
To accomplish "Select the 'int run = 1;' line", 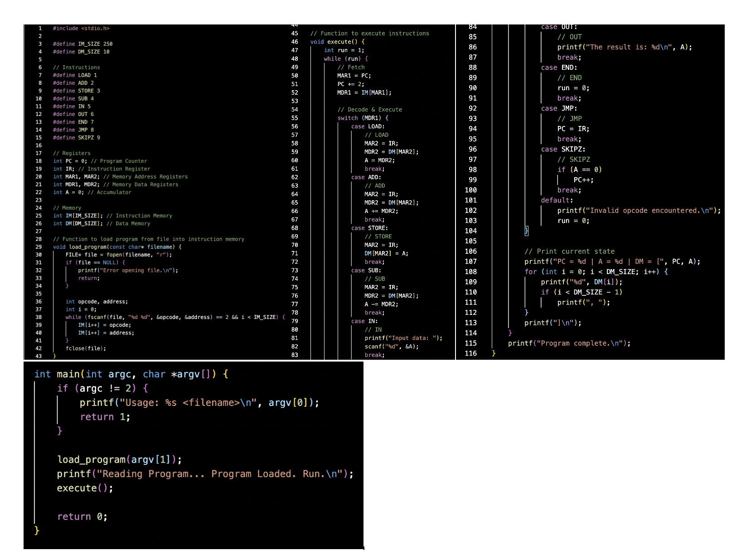I will 344,50.
